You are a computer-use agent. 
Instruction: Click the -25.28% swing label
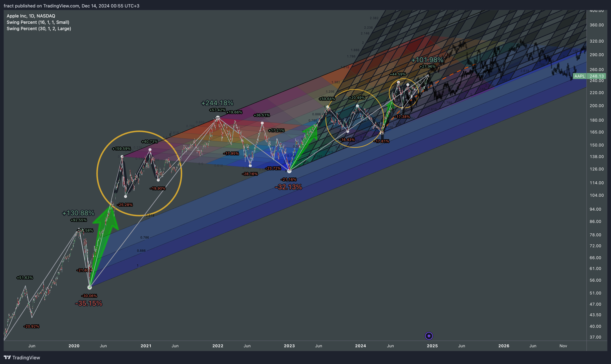click(125, 205)
